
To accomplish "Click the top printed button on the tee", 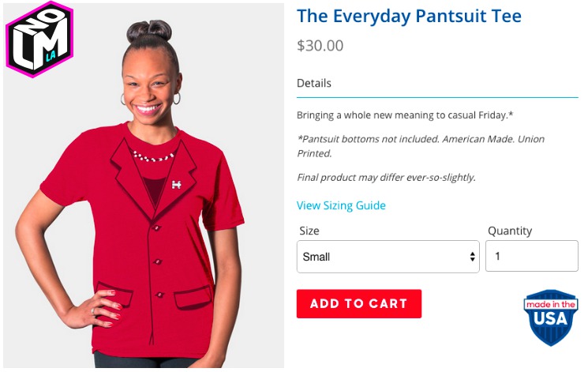I will (x=156, y=227).
